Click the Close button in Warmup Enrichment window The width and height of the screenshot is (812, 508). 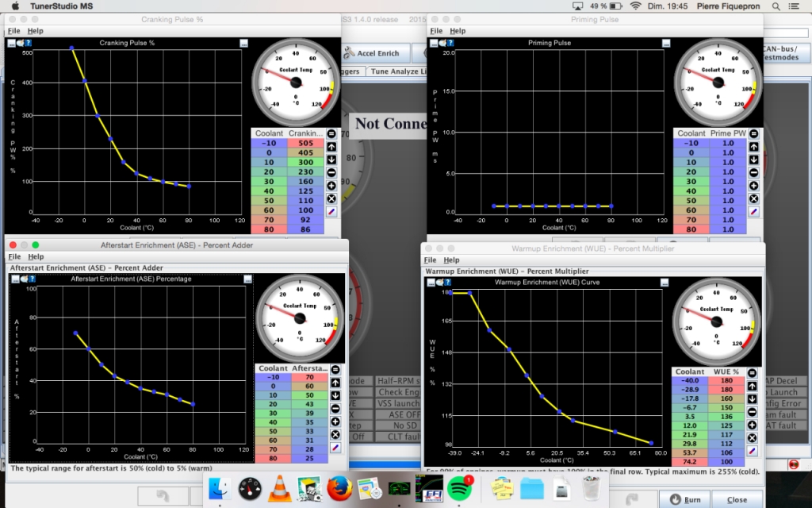737,500
